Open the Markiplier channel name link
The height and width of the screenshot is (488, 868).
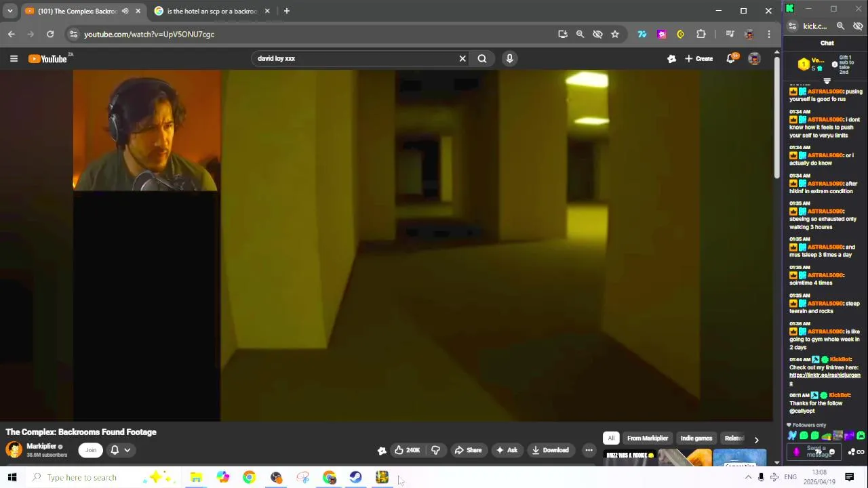(41, 447)
